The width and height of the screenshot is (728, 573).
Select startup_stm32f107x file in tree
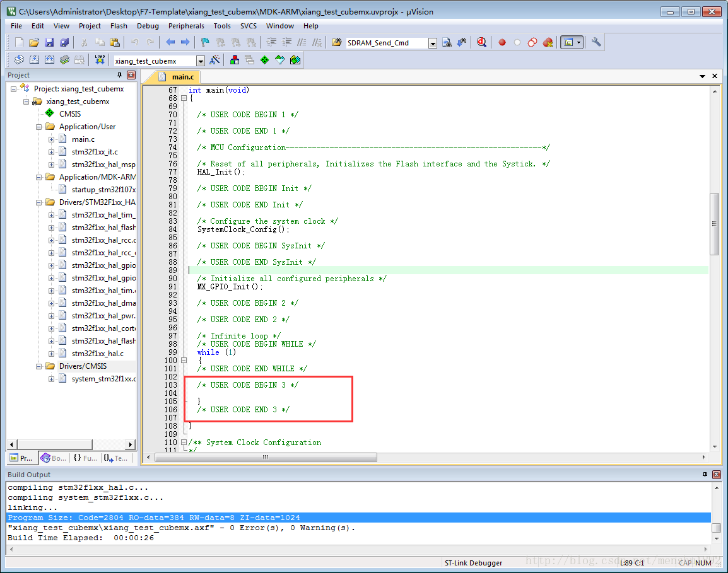pos(103,189)
